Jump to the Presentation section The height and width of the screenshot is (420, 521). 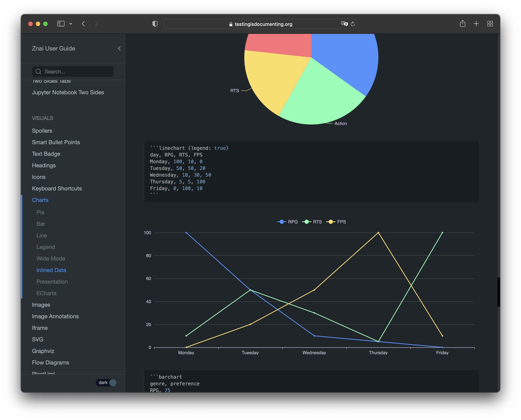tap(52, 282)
